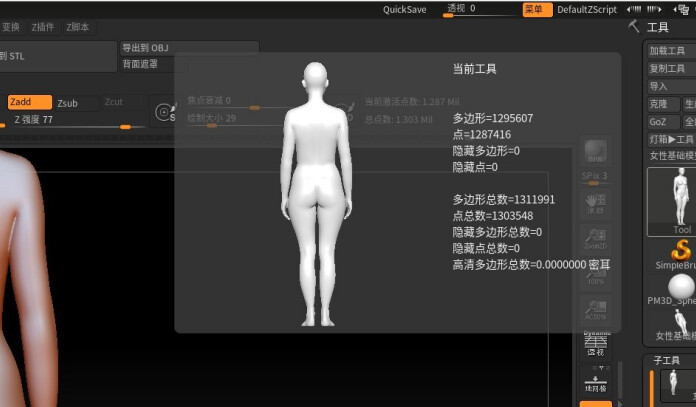
Task: Click the export to STL button
Action: pyautogui.click(x=58, y=56)
